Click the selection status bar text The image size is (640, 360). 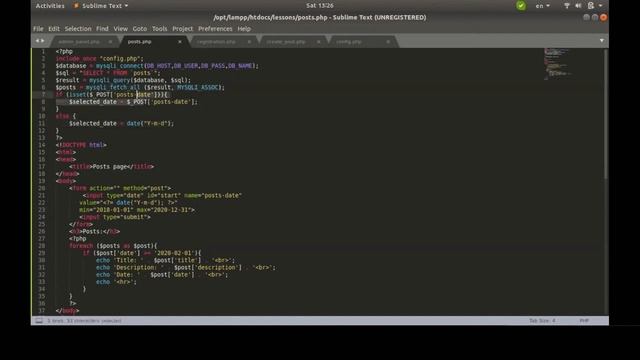point(84,321)
